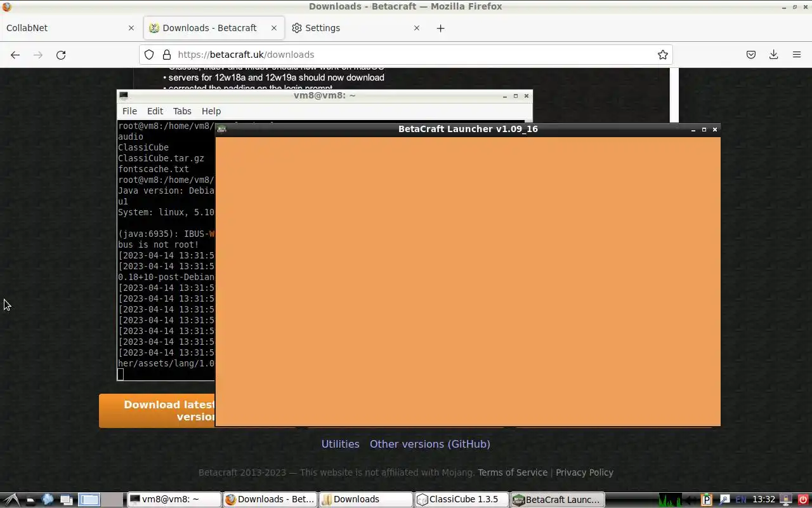This screenshot has height=508, width=812.
Task: Minimize the Firefox window
Action: [783, 6]
